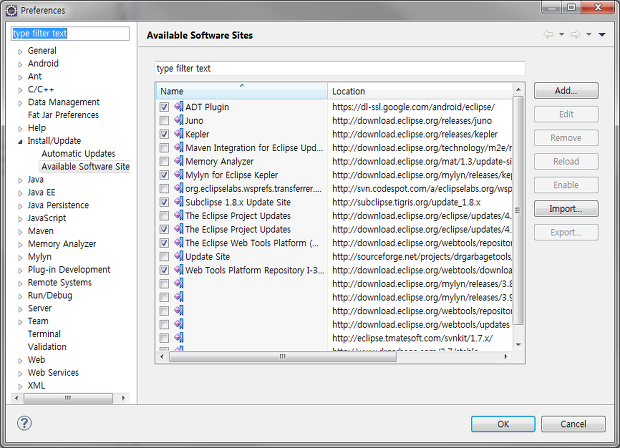Screen dimensions: 620x448
Task: Sort by the Name column header
Action: pos(242,91)
